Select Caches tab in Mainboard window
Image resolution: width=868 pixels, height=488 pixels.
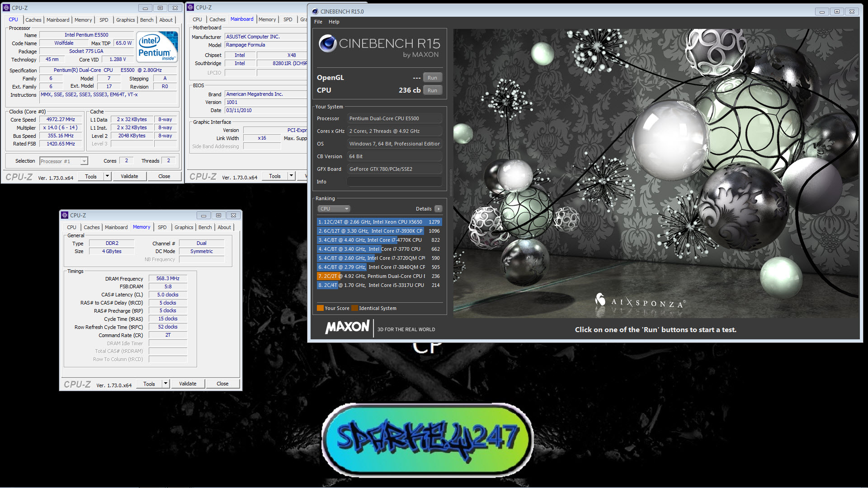click(x=217, y=19)
